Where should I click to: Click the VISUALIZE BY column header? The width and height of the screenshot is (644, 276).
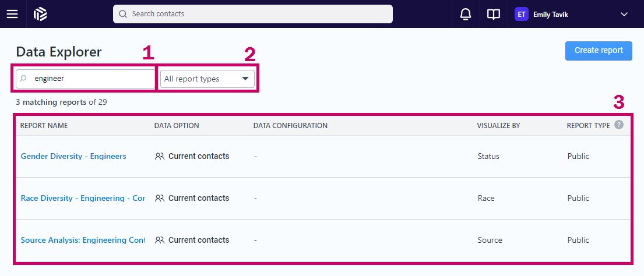click(x=499, y=126)
